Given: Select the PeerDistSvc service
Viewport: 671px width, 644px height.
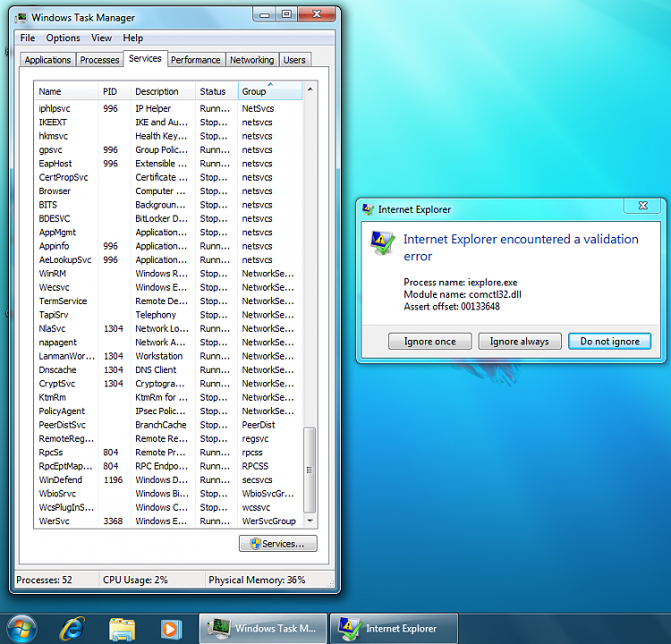Looking at the screenshot, I should pyautogui.click(x=168, y=425).
